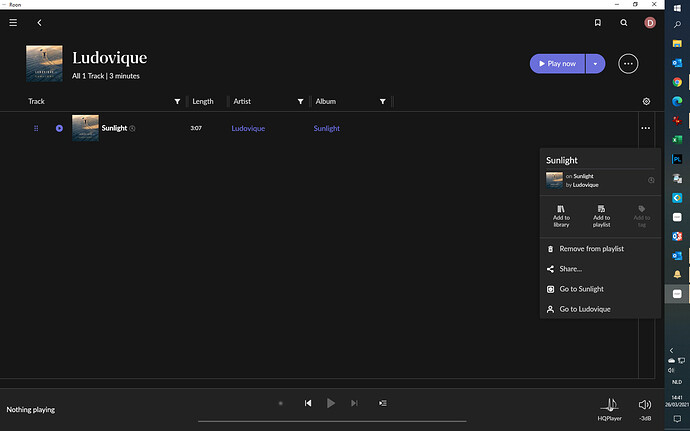This screenshot has width=690, height=431.
Task: Grab the Sunlight track drag handle
Action: tap(36, 128)
